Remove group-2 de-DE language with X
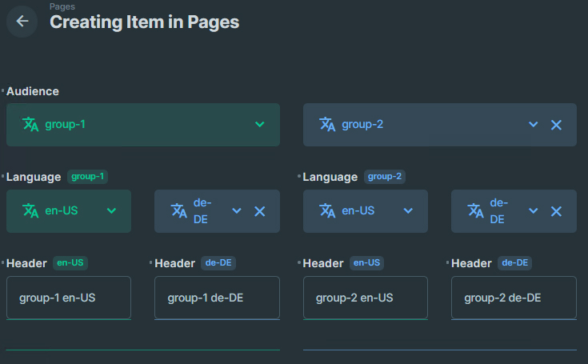588x364 pixels. click(556, 211)
